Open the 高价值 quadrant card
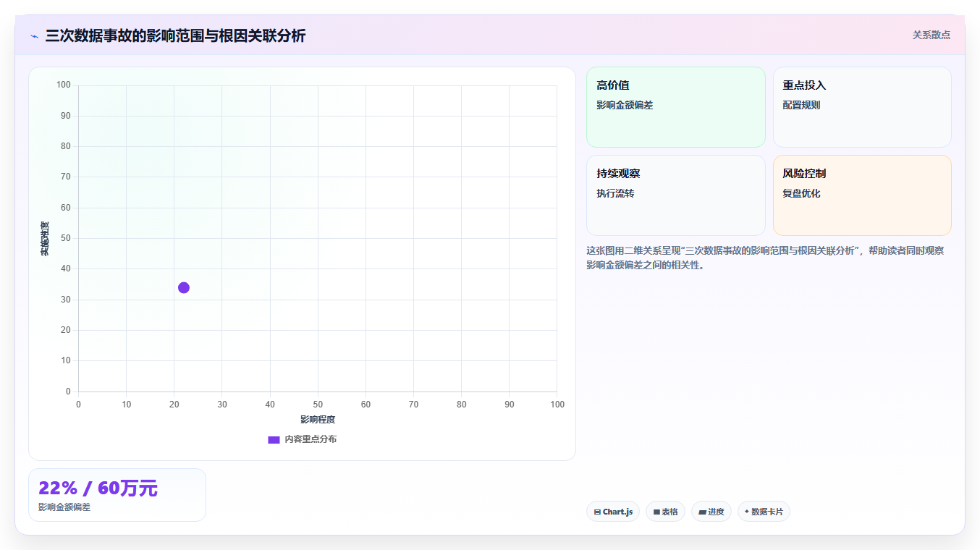Image resolution: width=980 pixels, height=550 pixels. click(x=676, y=107)
